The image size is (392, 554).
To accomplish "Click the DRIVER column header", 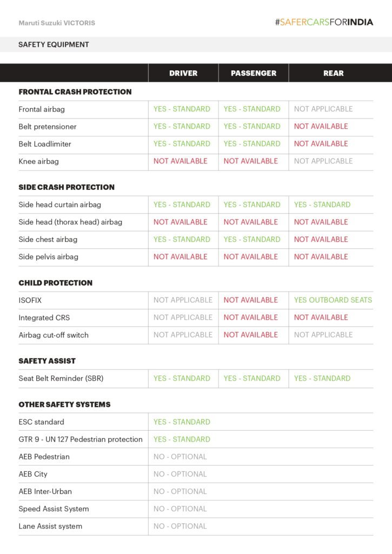I will (183, 73).
